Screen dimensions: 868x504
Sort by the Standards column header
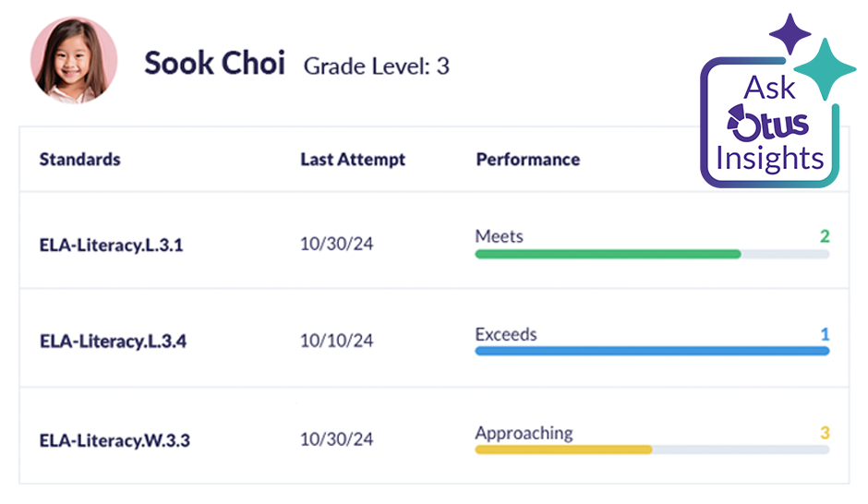click(x=79, y=159)
